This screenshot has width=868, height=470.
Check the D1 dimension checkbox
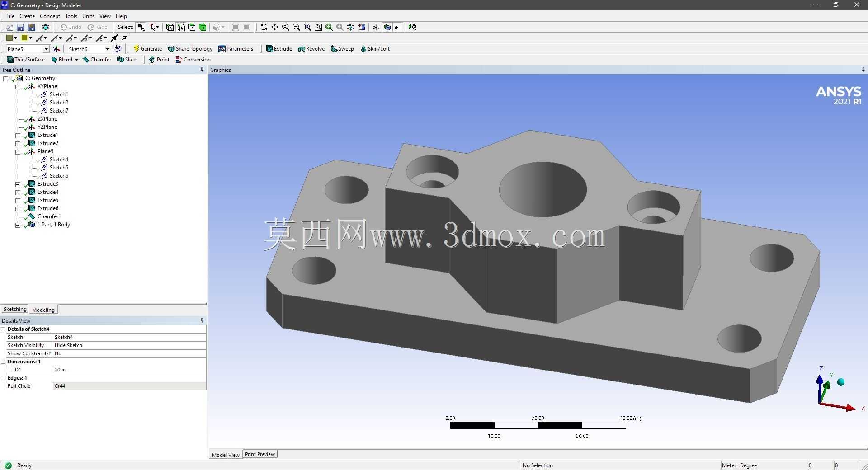point(10,370)
